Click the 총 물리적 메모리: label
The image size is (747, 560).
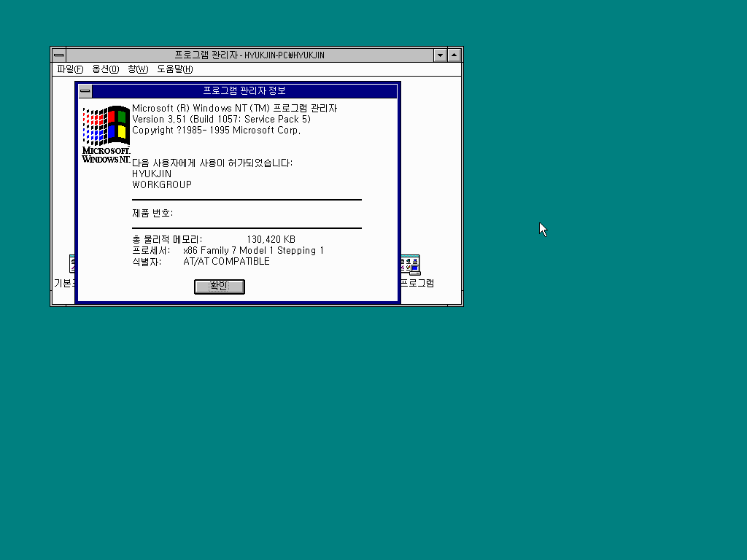(167, 239)
